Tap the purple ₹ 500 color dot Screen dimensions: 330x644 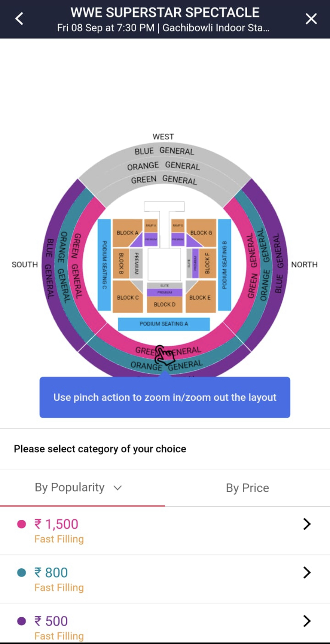click(22, 621)
